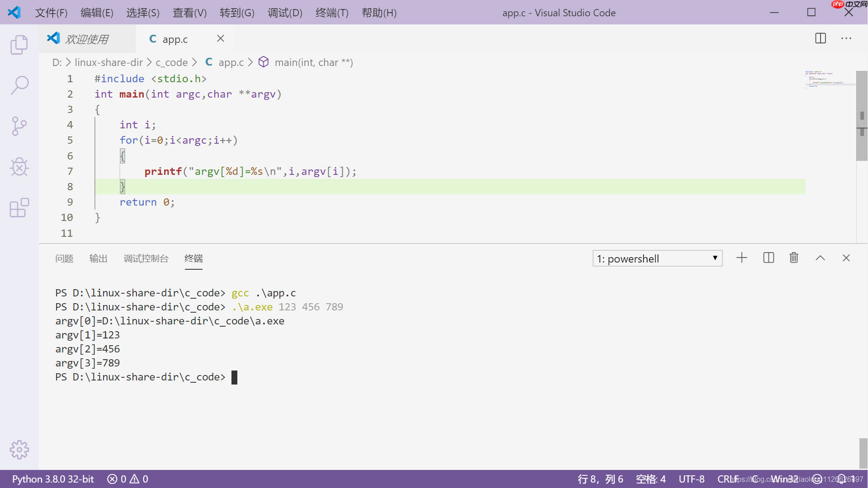Open the Extensions marketplace
The height and width of the screenshot is (488, 868).
[19, 208]
